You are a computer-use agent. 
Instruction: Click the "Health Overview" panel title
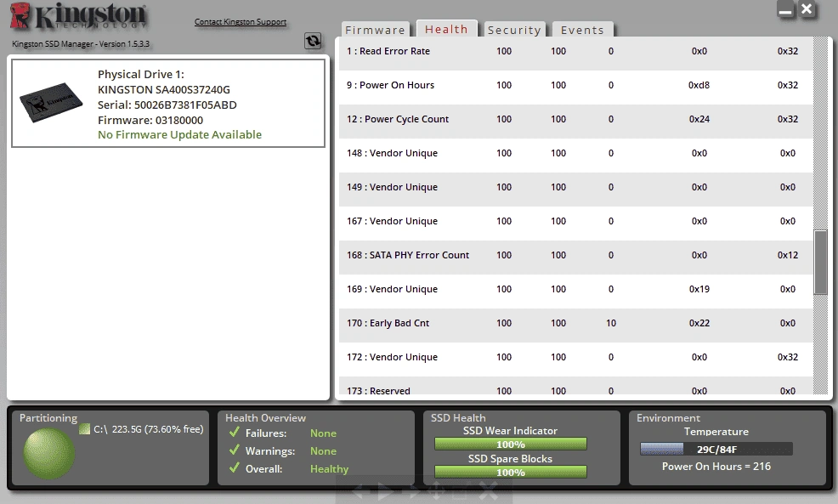click(266, 418)
